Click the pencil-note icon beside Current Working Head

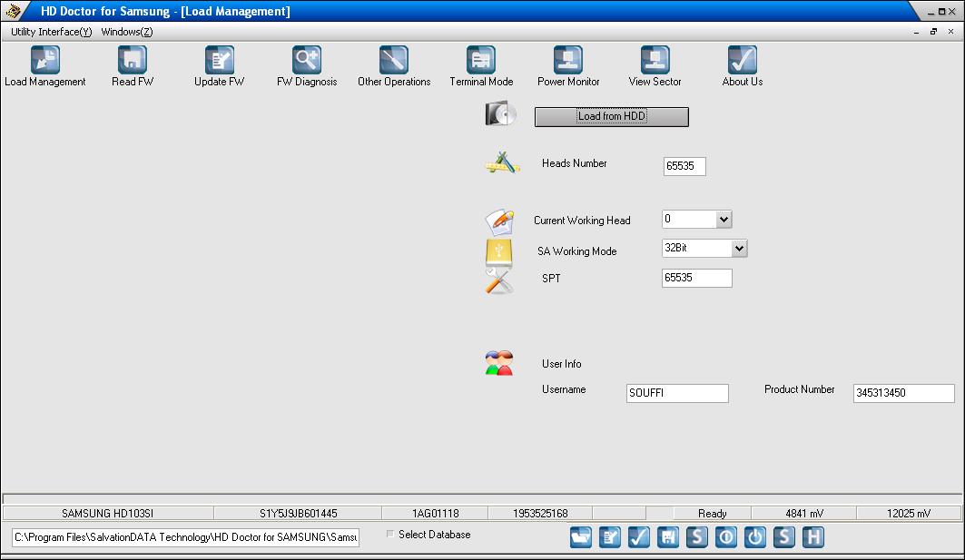coord(499,221)
